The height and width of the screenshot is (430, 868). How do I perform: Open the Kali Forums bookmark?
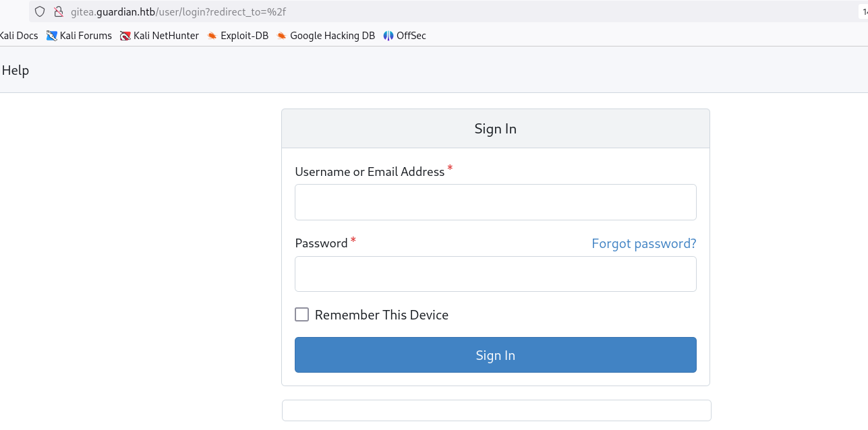coord(79,36)
